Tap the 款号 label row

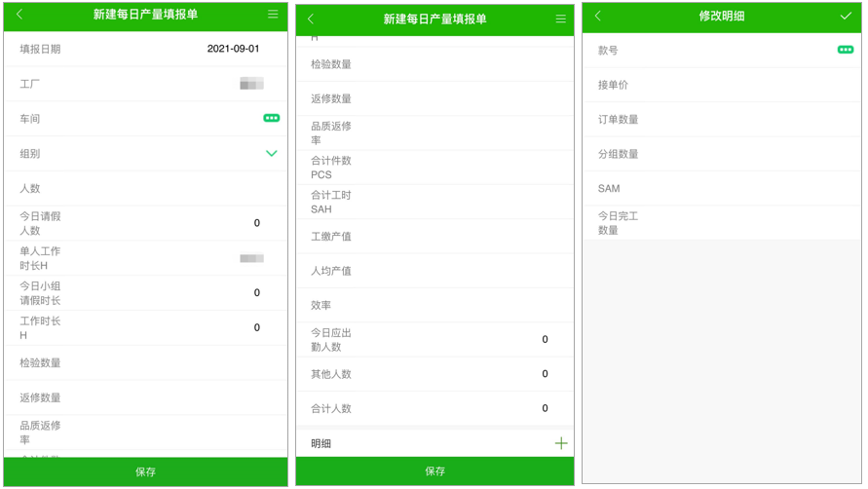click(x=721, y=51)
